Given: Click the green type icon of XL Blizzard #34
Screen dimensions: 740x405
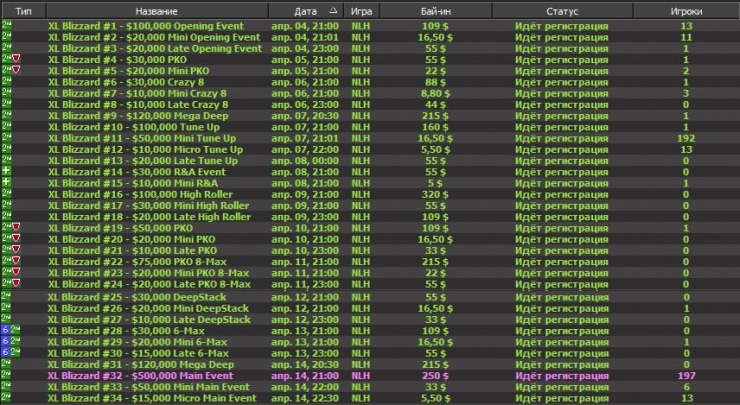Looking at the screenshot, I should tap(6, 397).
